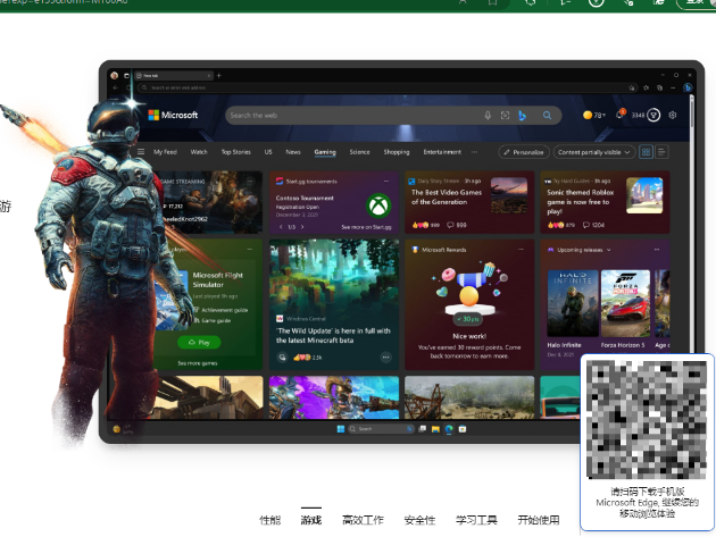Click the visual search camera icon
The width and height of the screenshot is (716, 537).
pyautogui.click(x=505, y=116)
